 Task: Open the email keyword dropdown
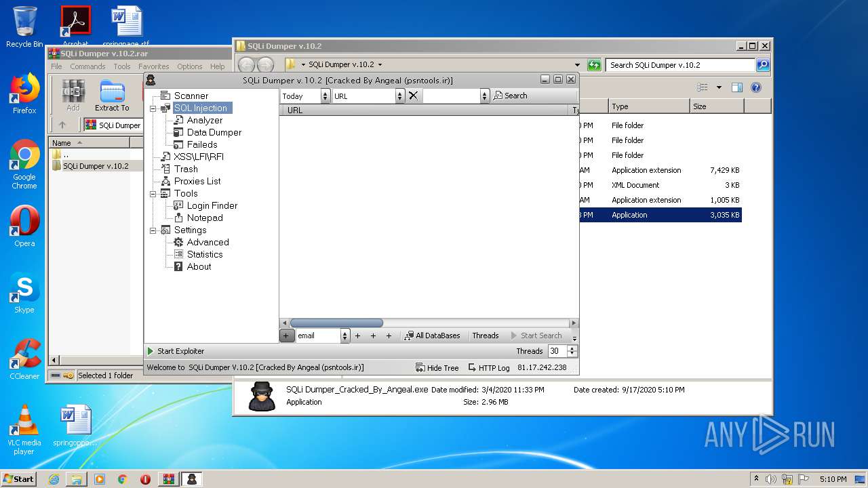(345, 335)
